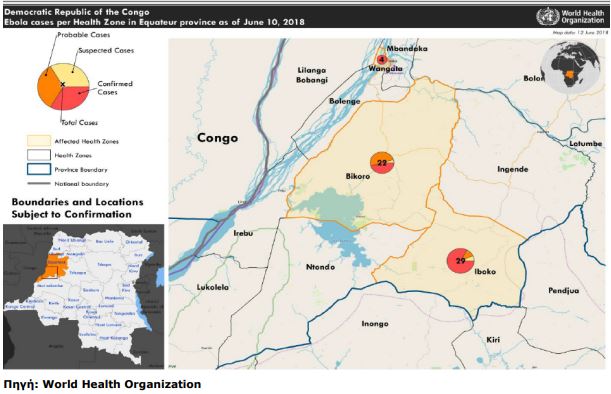Click the National boundary legend line
611x394 pixels.
point(39,183)
